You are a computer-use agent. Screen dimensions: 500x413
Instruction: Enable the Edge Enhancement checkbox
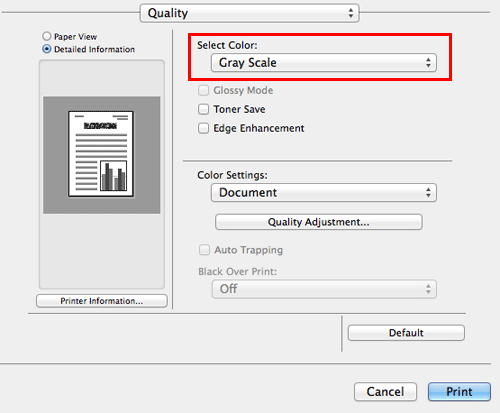point(203,128)
